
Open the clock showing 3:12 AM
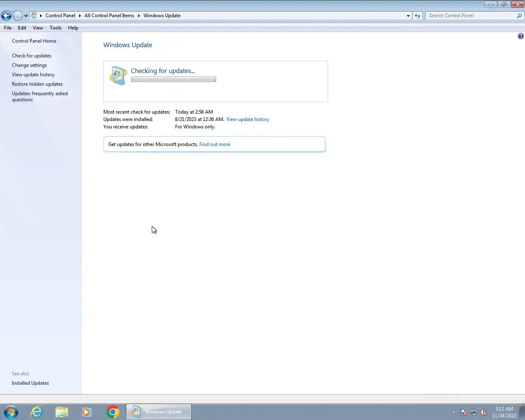point(504,412)
